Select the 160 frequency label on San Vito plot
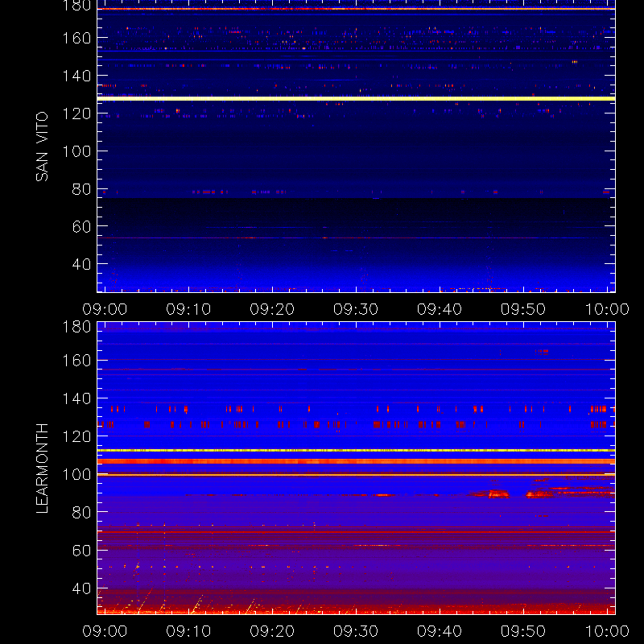644x644 pixels. point(76,38)
